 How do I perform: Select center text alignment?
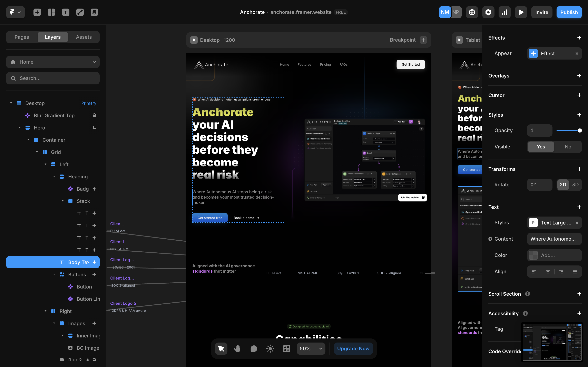(548, 272)
